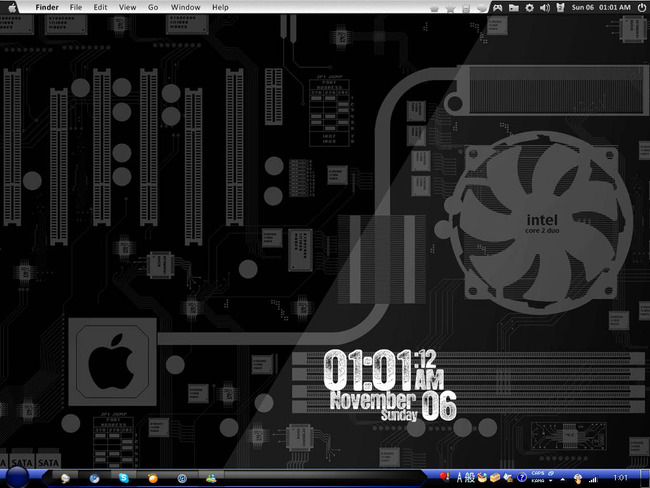Click the 01:01 AM menu bar clock
Image resolution: width=650 pixels, height=488 pixels.
(614, 7)
